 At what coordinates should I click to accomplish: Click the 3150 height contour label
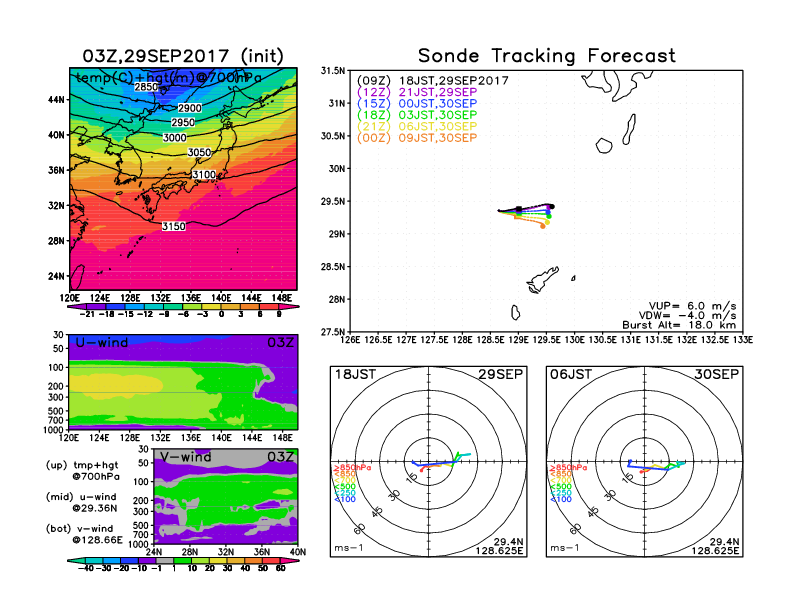(x=173, y=227)
